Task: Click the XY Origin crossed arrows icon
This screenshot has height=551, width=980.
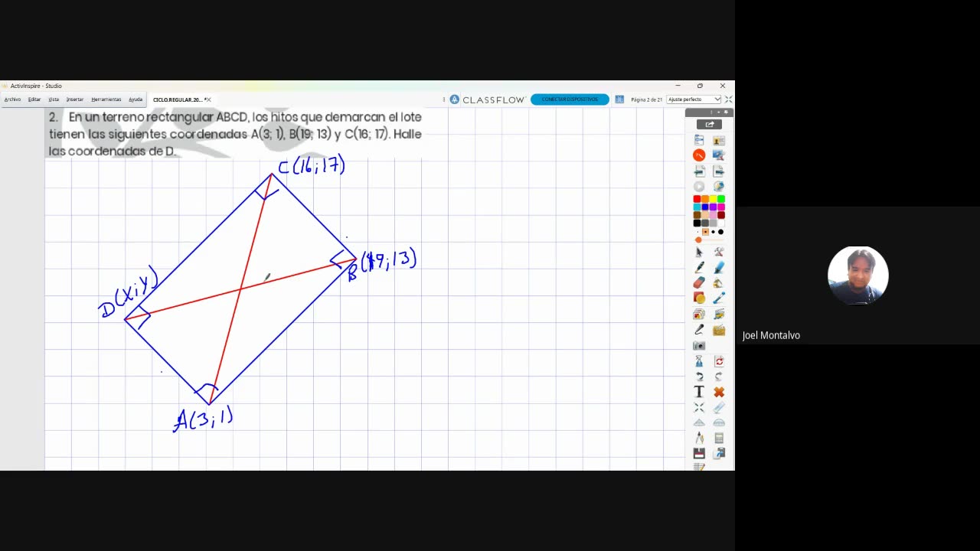Action: coord(699,407)
